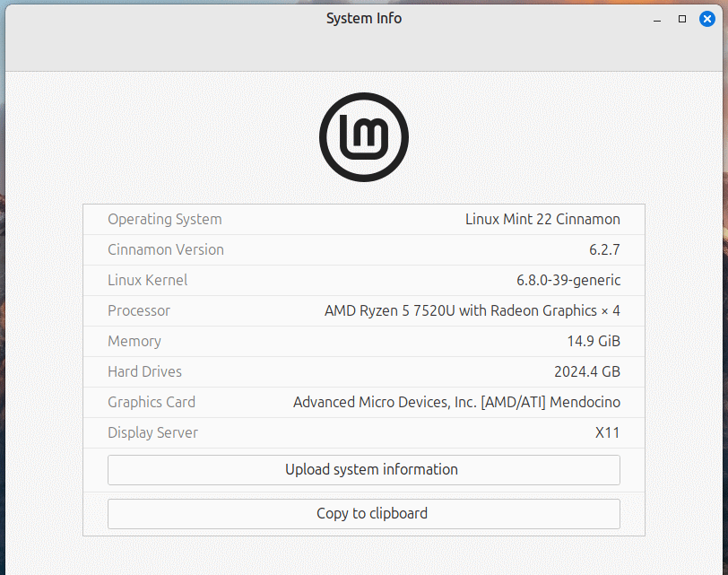Select the AMD Ryzen 5 7520U value
This screenshot has height=575, width=728.
click(x=472, y=310)
